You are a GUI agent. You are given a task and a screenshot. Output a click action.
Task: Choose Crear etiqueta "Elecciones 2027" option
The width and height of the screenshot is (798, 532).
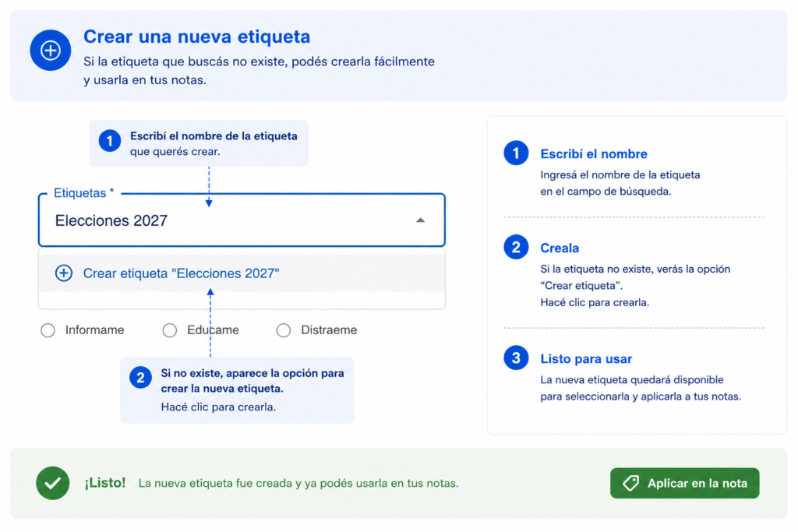click(242, 273)
